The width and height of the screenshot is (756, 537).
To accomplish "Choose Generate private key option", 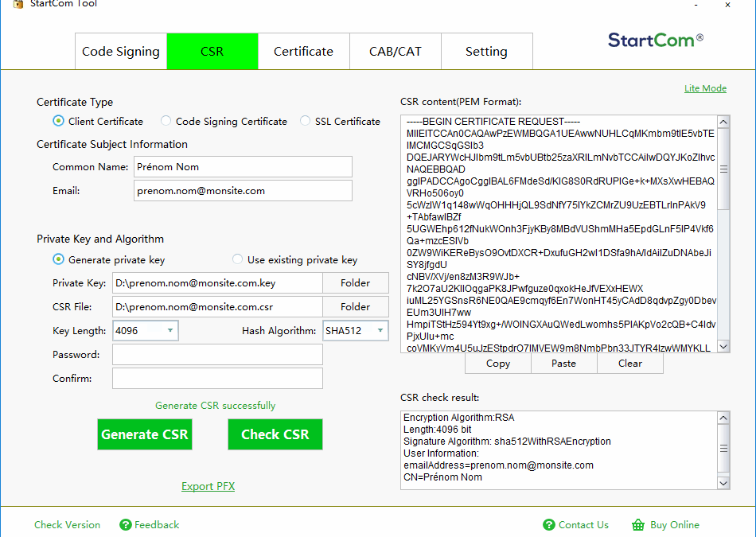I will pos(58,259).
